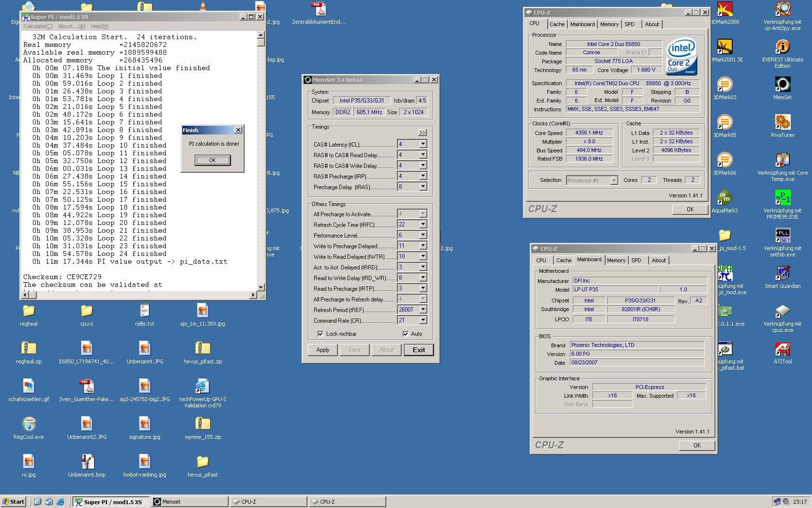Open the Unbenannt.bmp file icon
Viewport: 812px width, 508px height.
(x=87, y=462)
